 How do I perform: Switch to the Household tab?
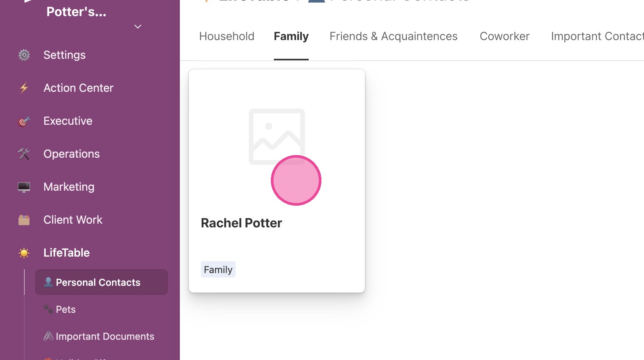227,36
